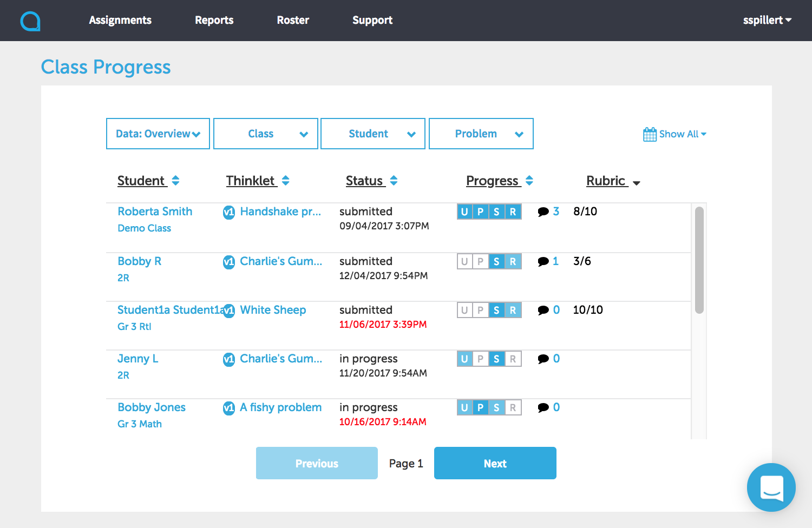Viewport: 812px width, 528px height.
Task: Sort table using Thinklet column arrows
Action: tap(286, 181)
